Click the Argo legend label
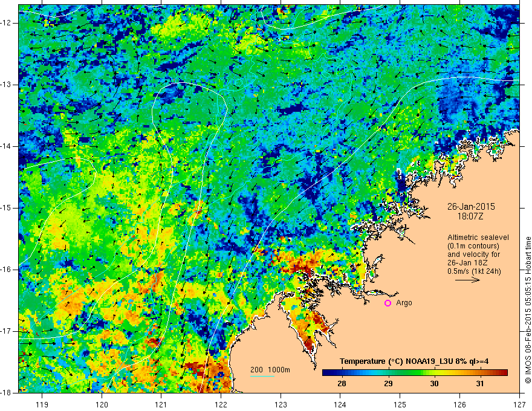Viewport: 532px width, 411px height. tap(404, 303)
